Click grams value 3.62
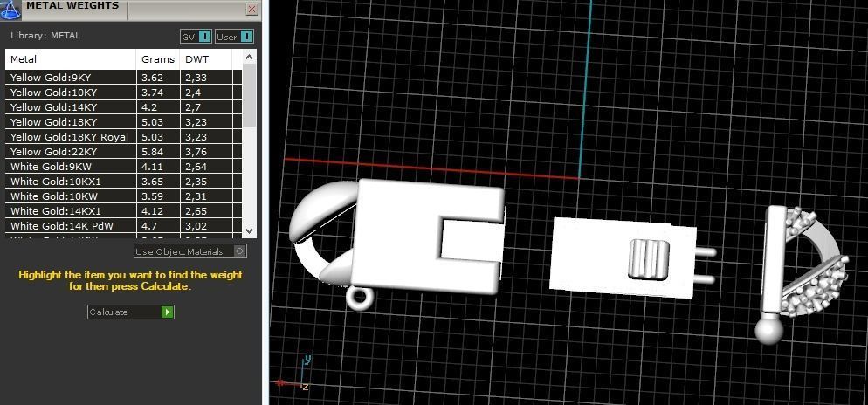868x405 pixels. click(x=150, y=78)
